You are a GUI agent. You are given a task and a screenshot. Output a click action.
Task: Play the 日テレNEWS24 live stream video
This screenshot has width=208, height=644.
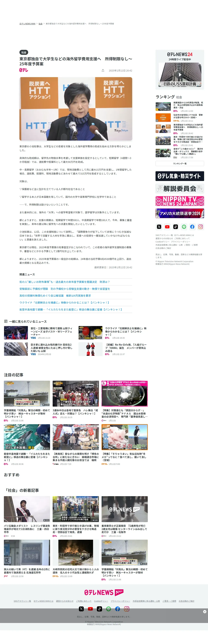pyautogui.click(x=180, y=75)
